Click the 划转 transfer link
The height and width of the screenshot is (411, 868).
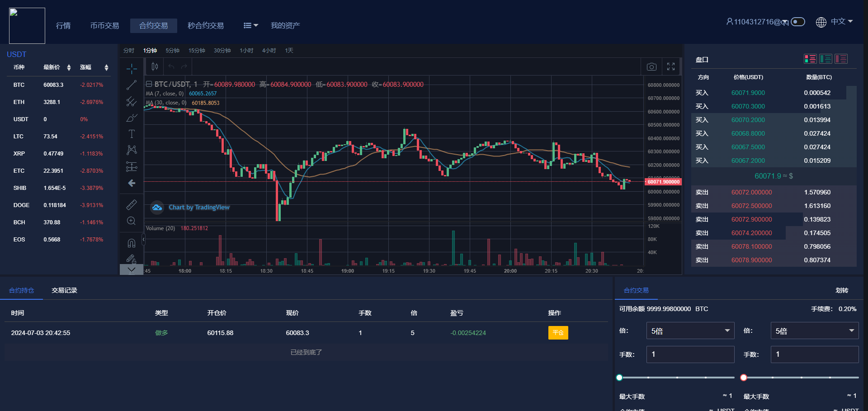[842, 290]
